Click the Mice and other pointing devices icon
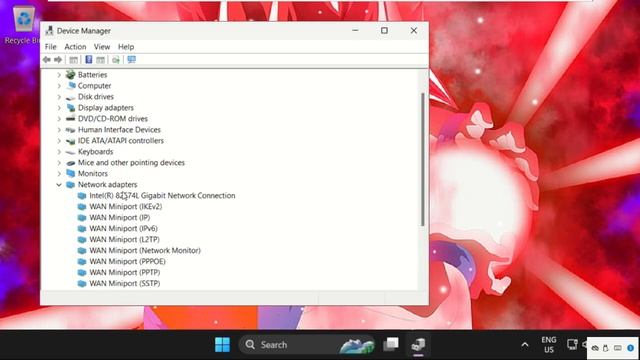 tap(71, 163)
